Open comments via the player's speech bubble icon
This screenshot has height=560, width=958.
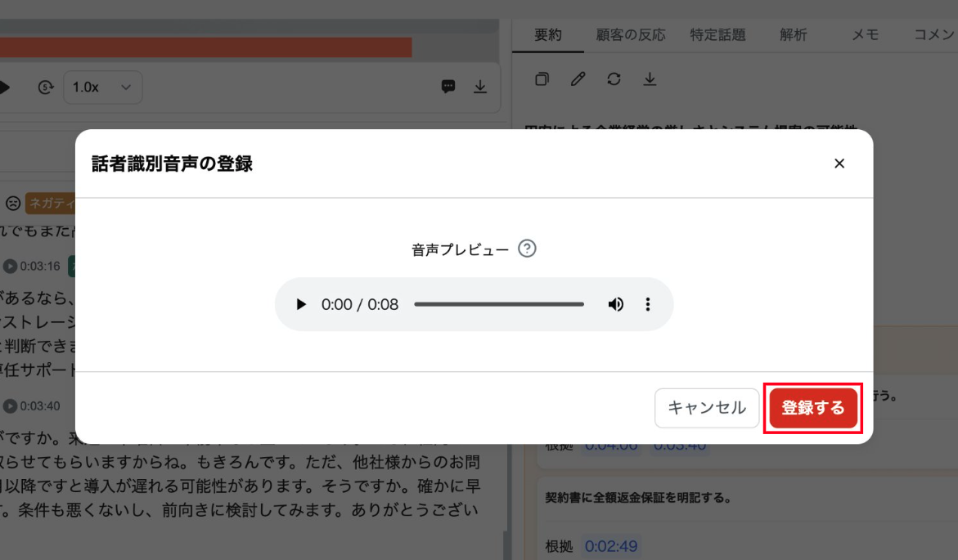448,87
